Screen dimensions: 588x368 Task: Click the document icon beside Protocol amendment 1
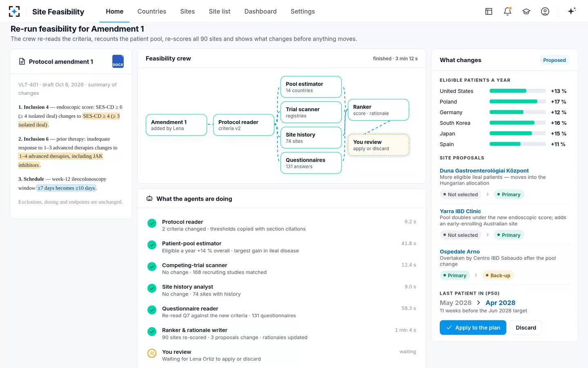[22, 61]
